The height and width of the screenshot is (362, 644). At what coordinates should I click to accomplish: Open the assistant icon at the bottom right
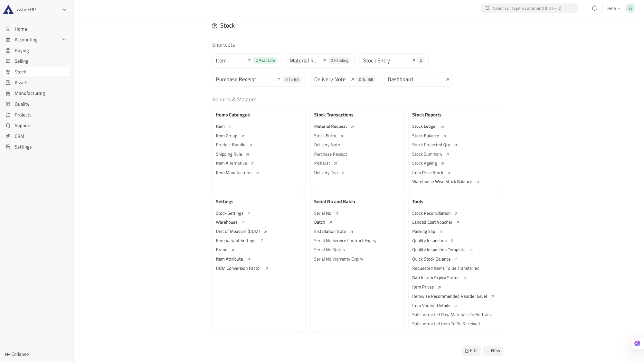click(x=637, y=343)
